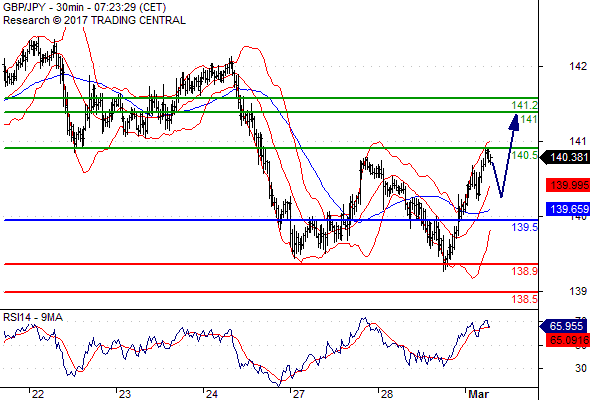Select the blue 139.5 pivot level label
Image resolution: width=590 pixels, height=400 pixels.
pos(525,227)
